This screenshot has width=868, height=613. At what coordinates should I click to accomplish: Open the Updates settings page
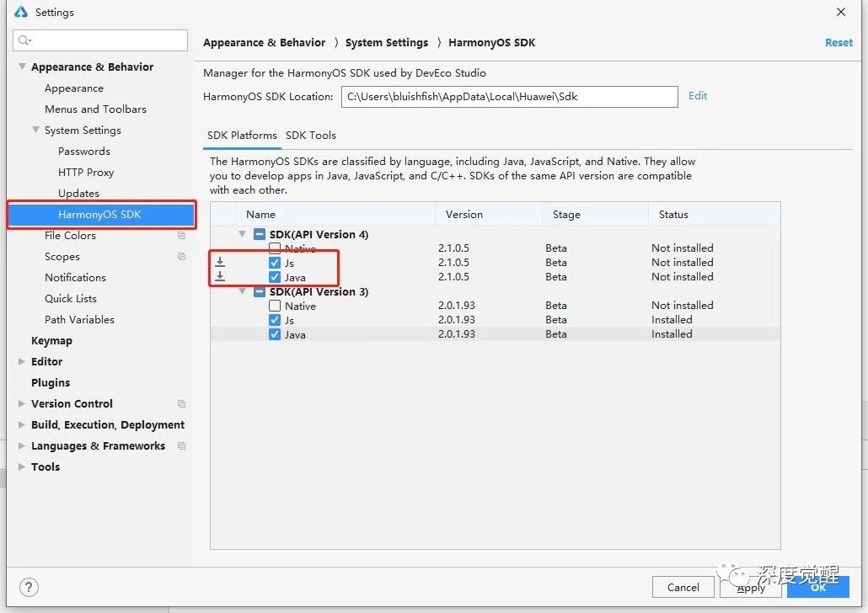pyautogui.click(x=78, y=193)
